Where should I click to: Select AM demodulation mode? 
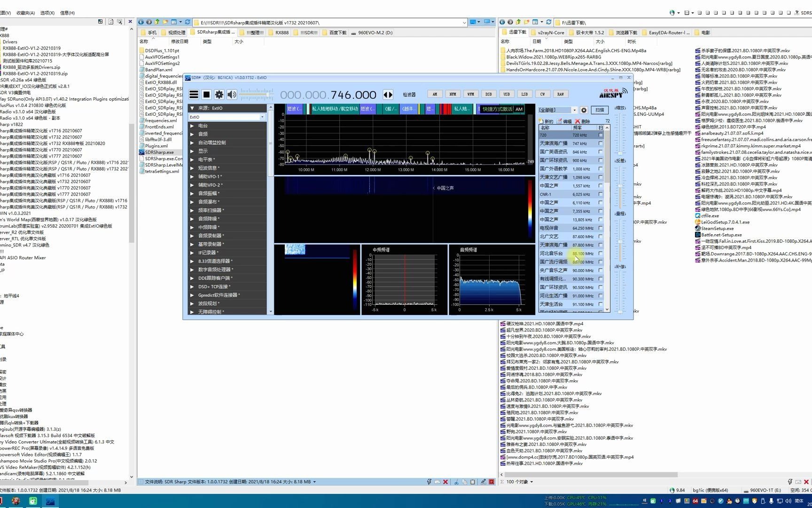[435, 94]
